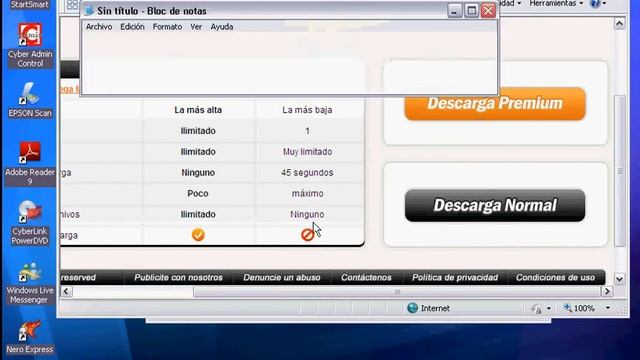Click the zoom magnifier 100% icon
The width and height of the screenshot is (640, 360).
coord(568,308)
